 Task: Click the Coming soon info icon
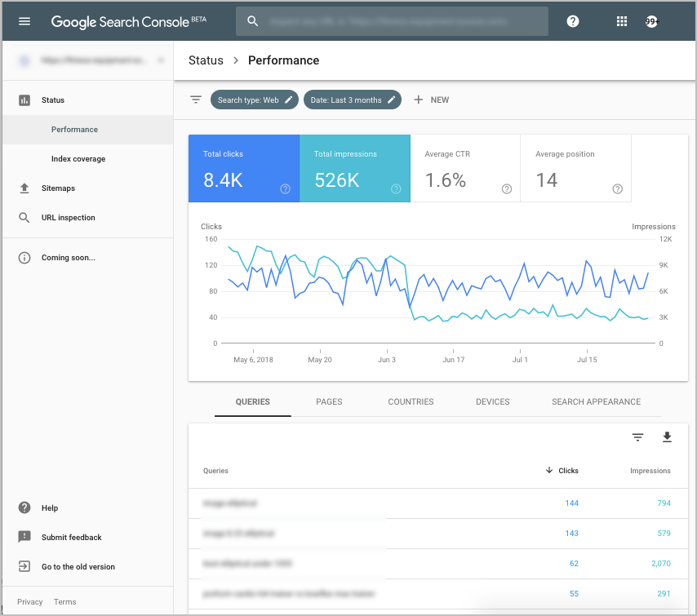24,258
